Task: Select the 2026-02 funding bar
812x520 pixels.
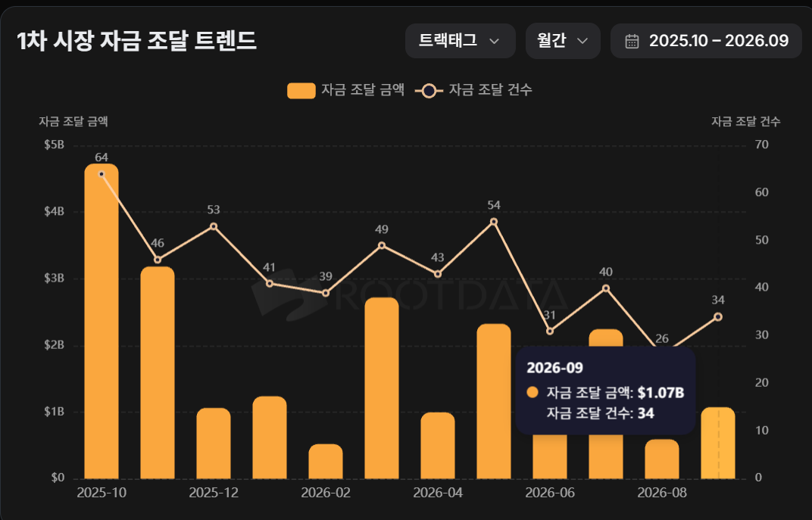Action: tap(326, 462)
